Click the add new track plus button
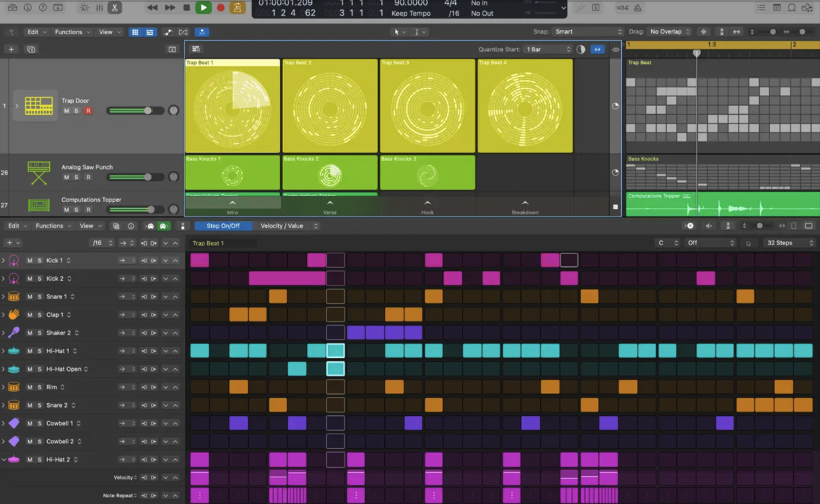 click(11, 49)
